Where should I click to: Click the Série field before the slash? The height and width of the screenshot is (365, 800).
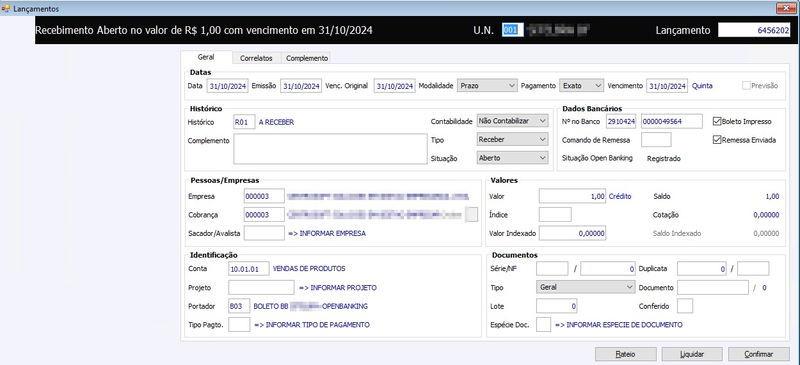pyautogui.click(x=552, y=269)
